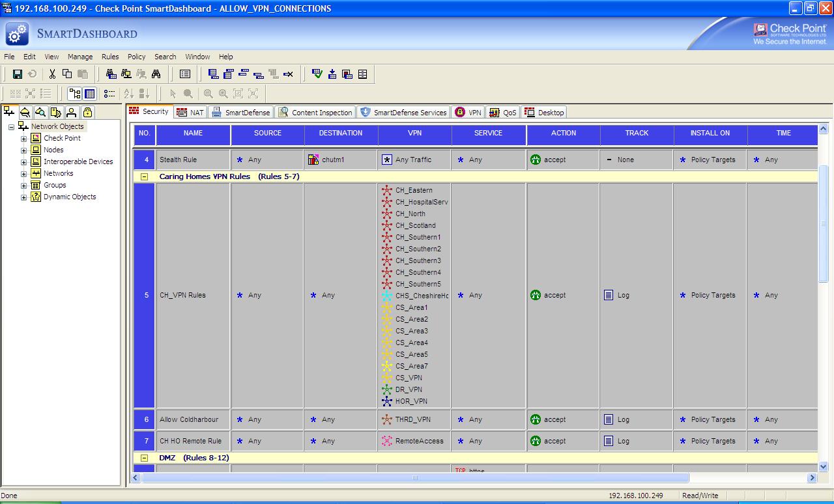Select the Servers and OPSEC tab icon
Screen dimensions: 834x504
click(57, 112)
